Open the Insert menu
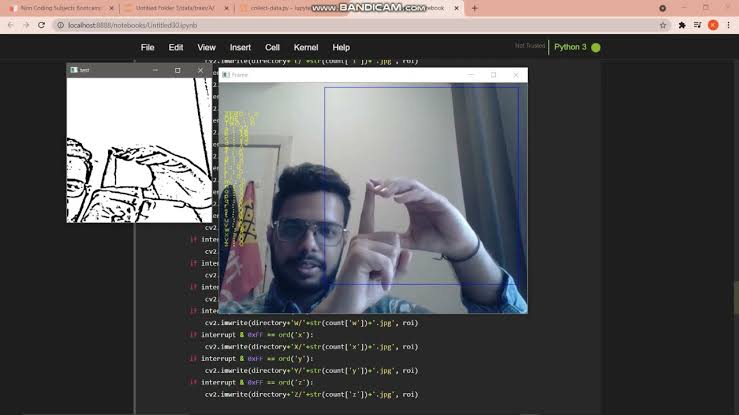 240,48
